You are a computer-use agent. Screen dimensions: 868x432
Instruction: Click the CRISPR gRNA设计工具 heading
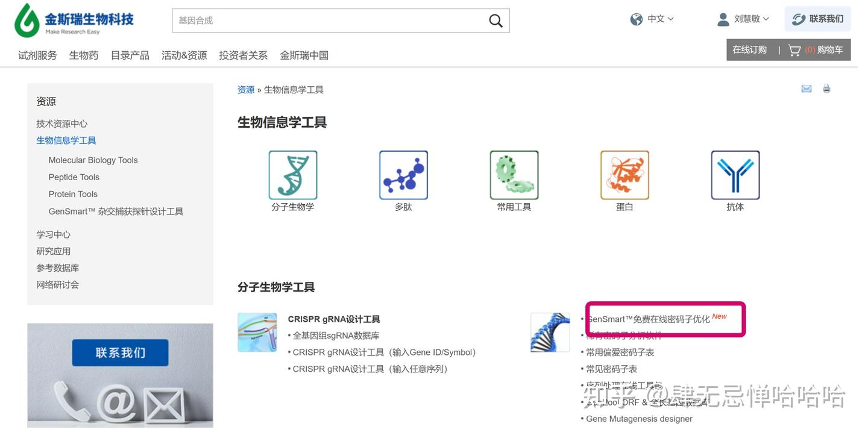pyautogui.click(x=334, y=319)
